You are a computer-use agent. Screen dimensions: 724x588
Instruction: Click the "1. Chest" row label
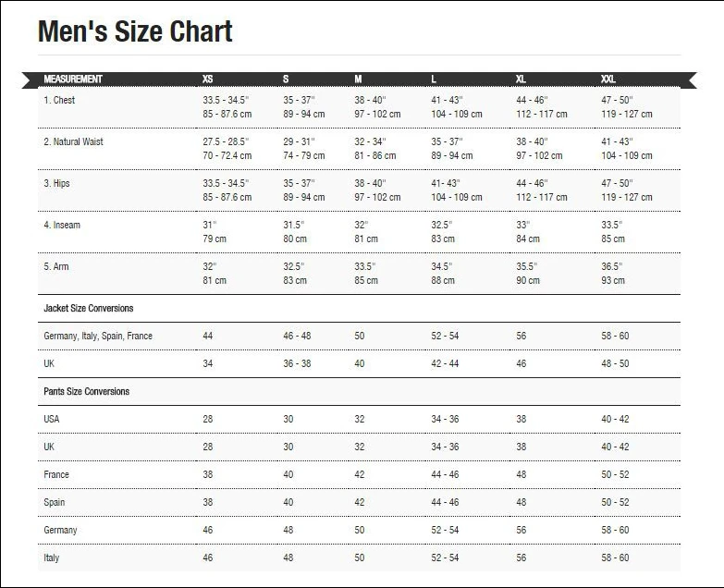pos(59,100)
